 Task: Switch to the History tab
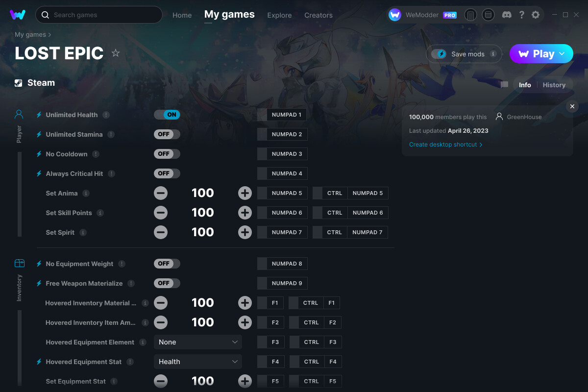554,85
